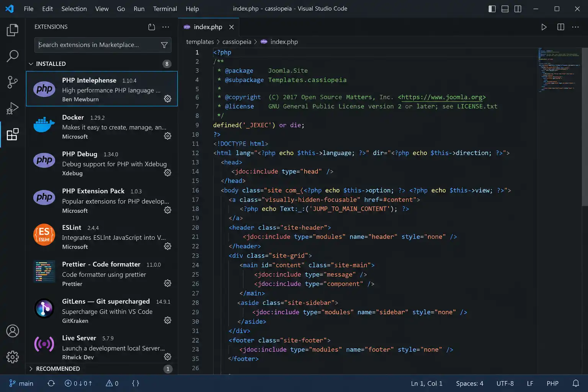Open the GitLens extension manage gear

pyautogui.click(x=168, y=320)
